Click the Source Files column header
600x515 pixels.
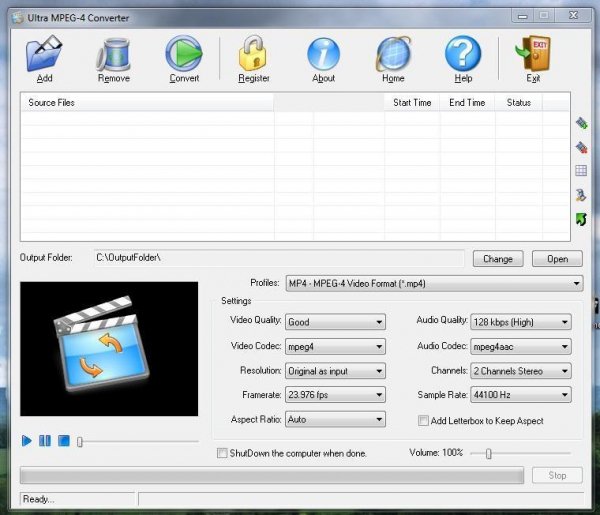click(x=147, y=103)
